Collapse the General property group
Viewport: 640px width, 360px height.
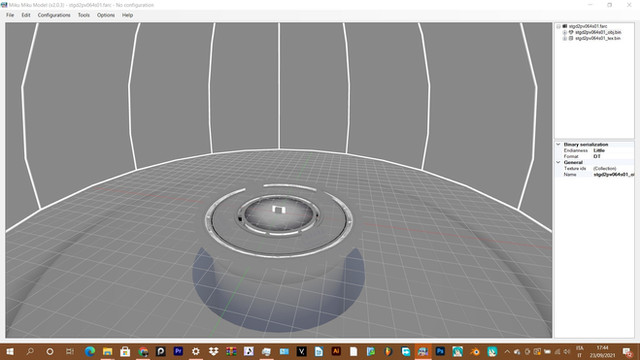click(558, 162)
